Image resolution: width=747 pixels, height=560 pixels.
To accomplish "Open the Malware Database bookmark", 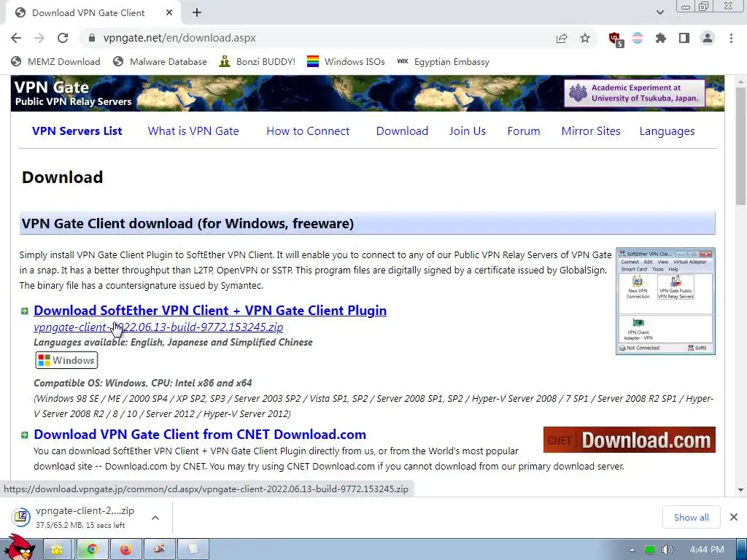I will [160, 62].
